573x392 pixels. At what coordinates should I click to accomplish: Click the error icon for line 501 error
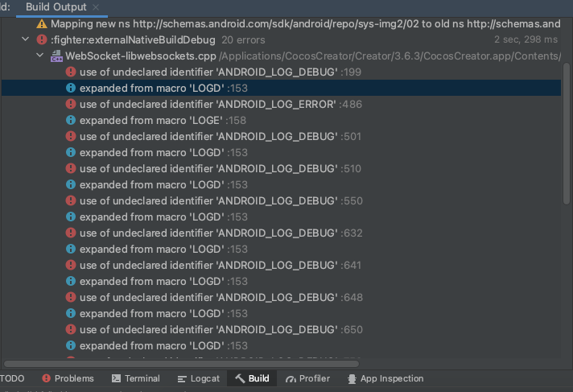71,137
